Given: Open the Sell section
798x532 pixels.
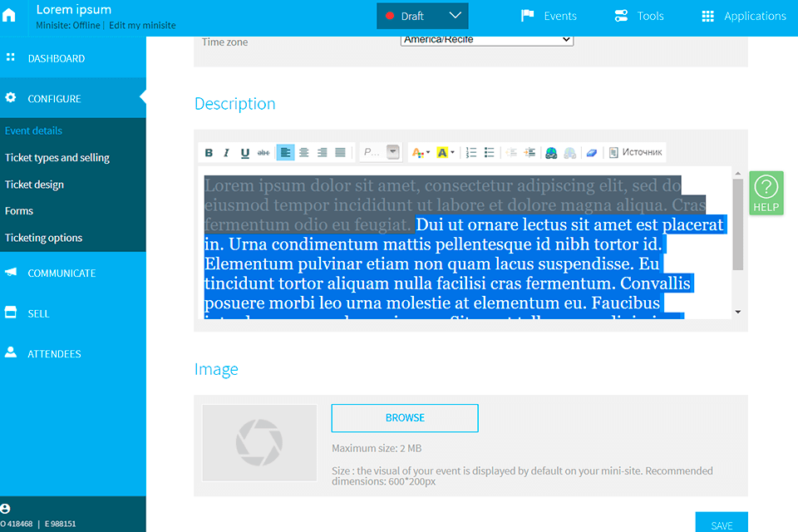Looking at the screenshot, I should point(73,313).
